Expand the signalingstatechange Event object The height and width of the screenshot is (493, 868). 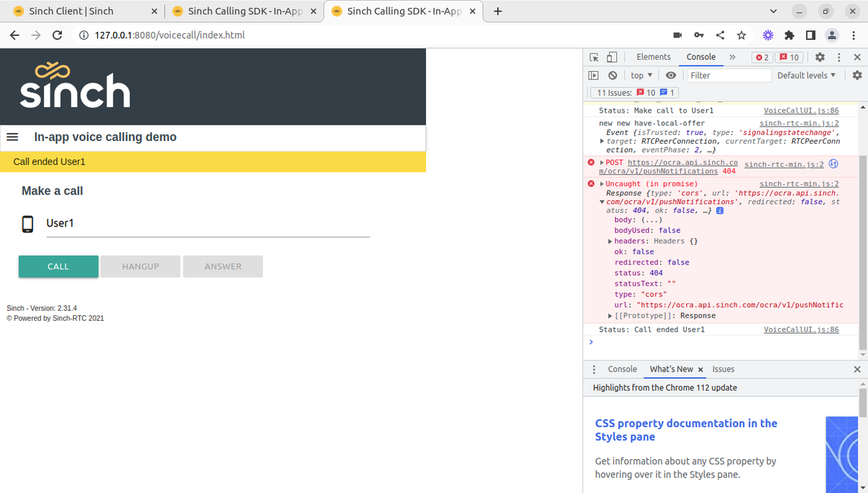click(602, 141)
